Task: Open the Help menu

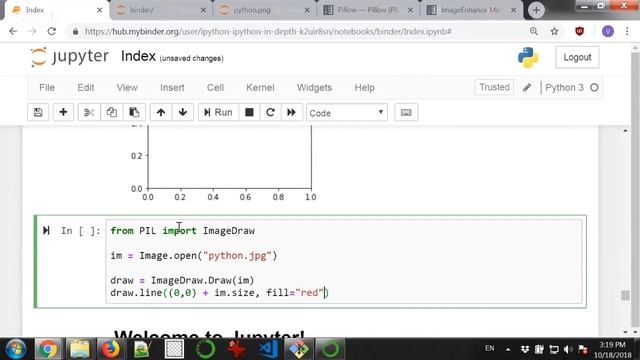Action: click(364, 87)
